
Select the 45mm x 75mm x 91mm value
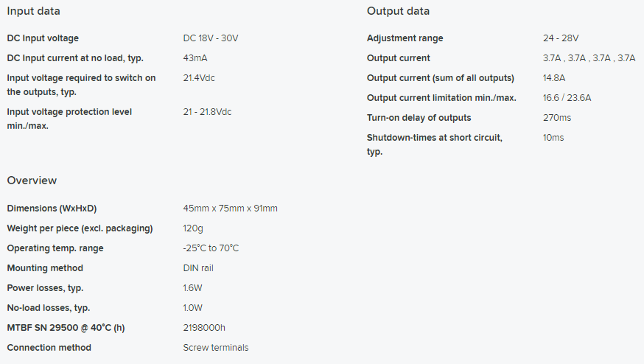point(230,209)
